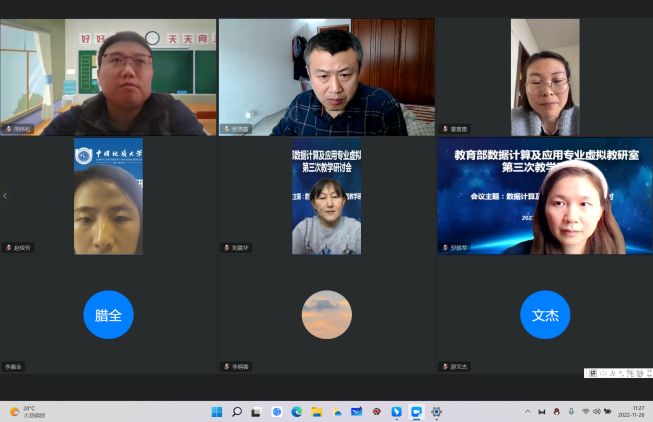
Task: Click the muted mic icon beside 李腊全
Action: (x=7, y=367)
